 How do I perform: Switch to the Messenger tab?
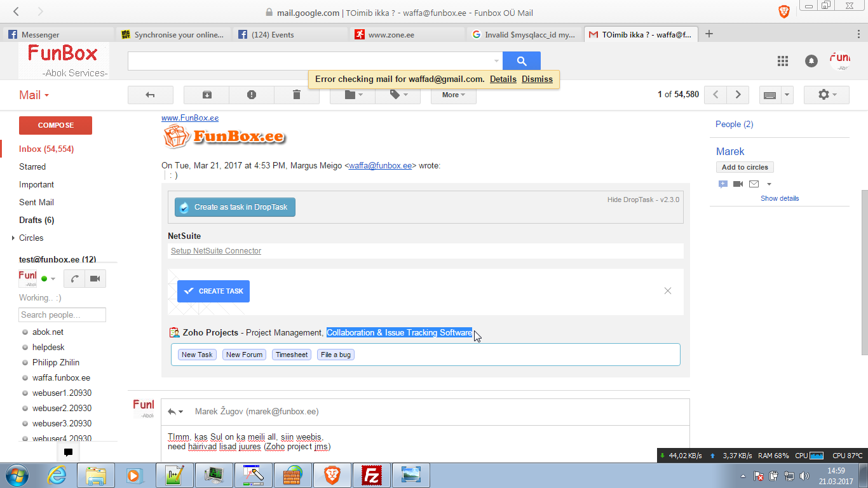58,34
